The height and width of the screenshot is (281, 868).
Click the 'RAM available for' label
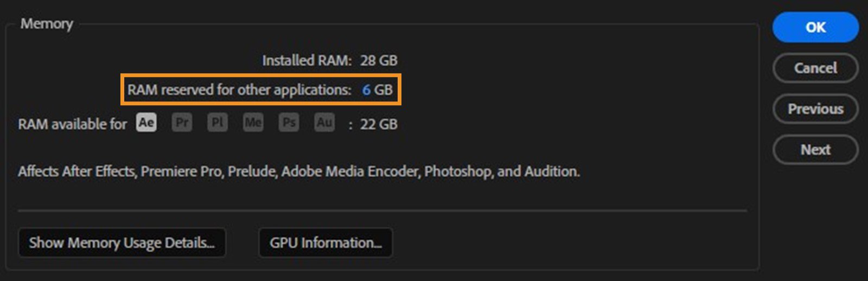click(72, 124)
